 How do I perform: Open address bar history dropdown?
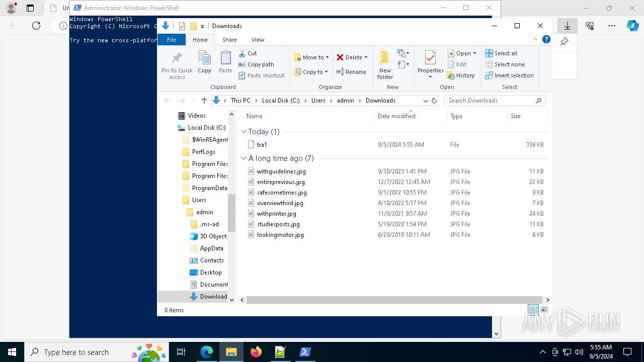click(426, 101)
